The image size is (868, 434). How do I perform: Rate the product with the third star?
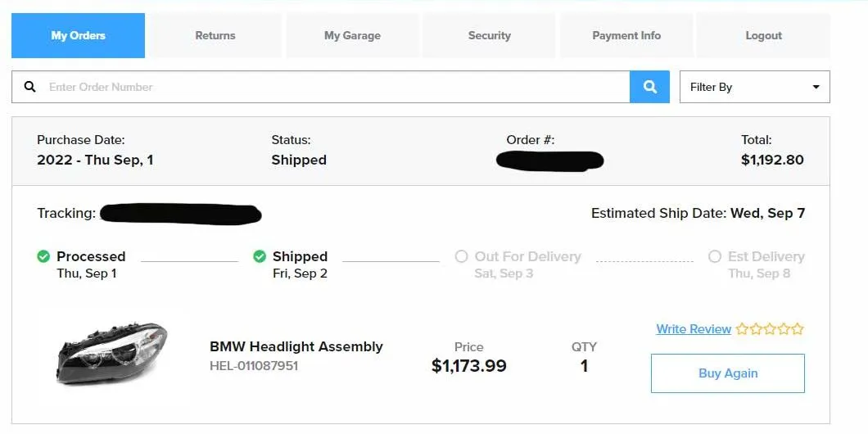pyautogui.click(x=770, y=329)
